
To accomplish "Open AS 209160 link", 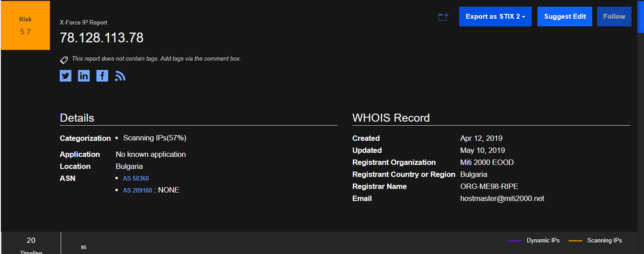I will tap(137, 190).
